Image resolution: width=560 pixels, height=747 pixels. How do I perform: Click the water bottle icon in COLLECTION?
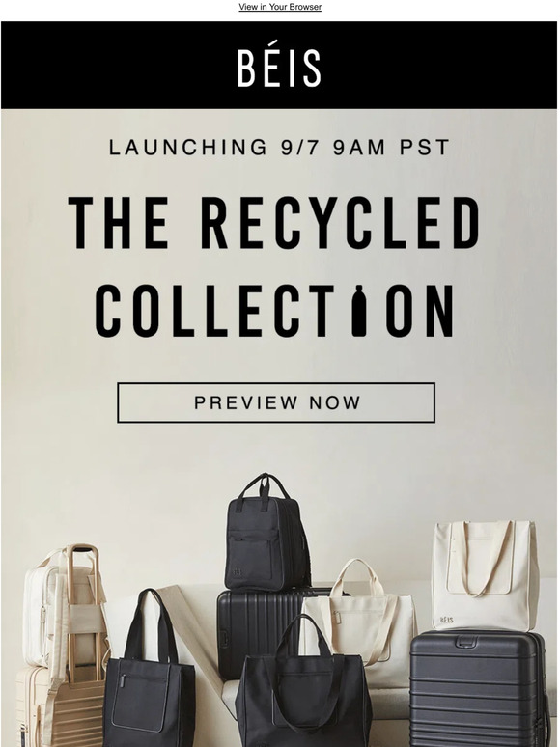(359, 311)
